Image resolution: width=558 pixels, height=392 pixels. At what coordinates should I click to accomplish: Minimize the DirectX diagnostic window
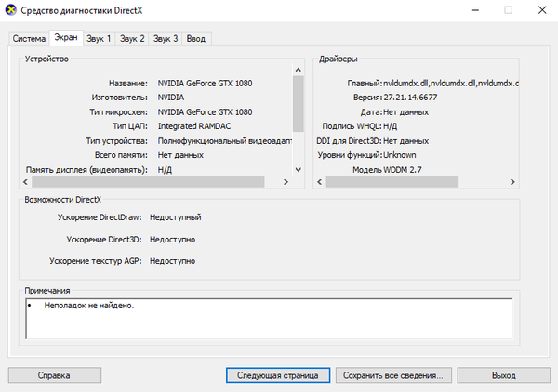(x=475, y=10)
